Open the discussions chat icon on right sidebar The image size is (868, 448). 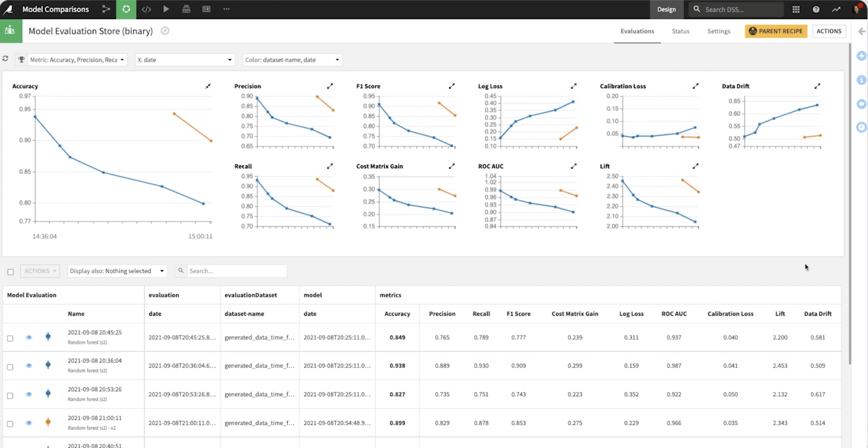(x=861, y=104)
